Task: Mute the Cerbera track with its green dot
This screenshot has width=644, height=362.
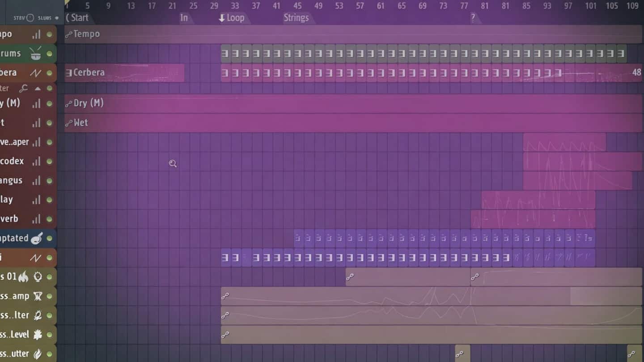Action: (x=49, y=73)
